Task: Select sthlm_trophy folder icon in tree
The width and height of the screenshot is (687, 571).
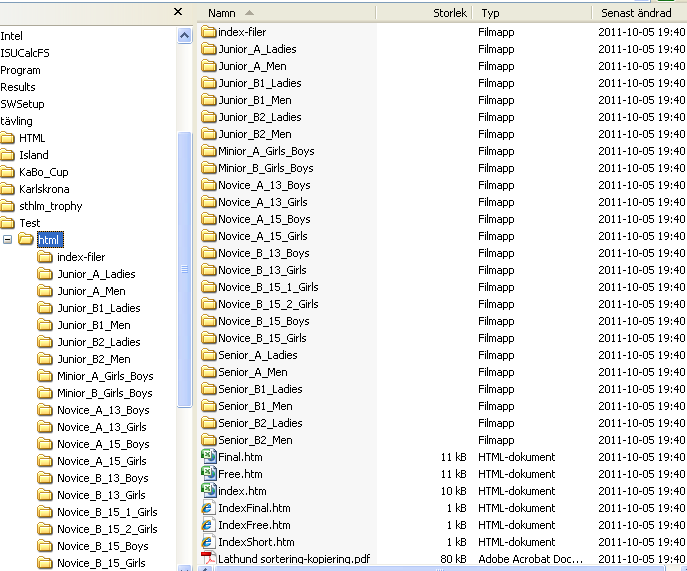Action: (7, 206)
